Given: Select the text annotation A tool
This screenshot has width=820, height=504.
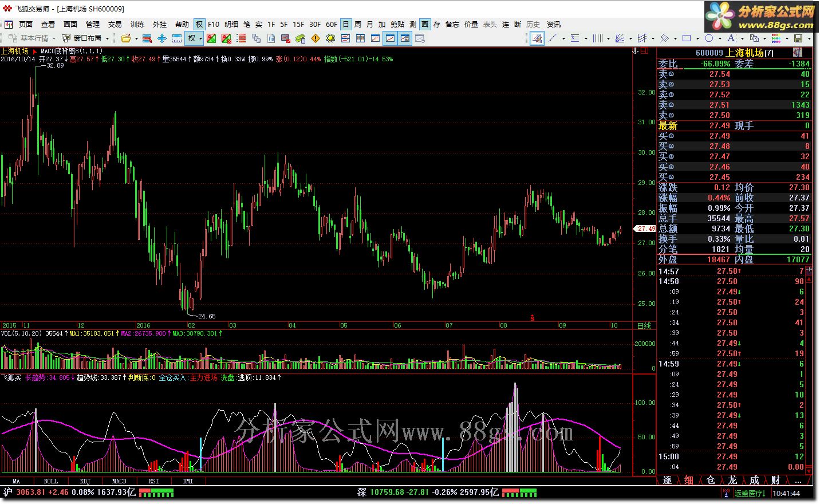Looking at the screenshot, I should (731, 38).
